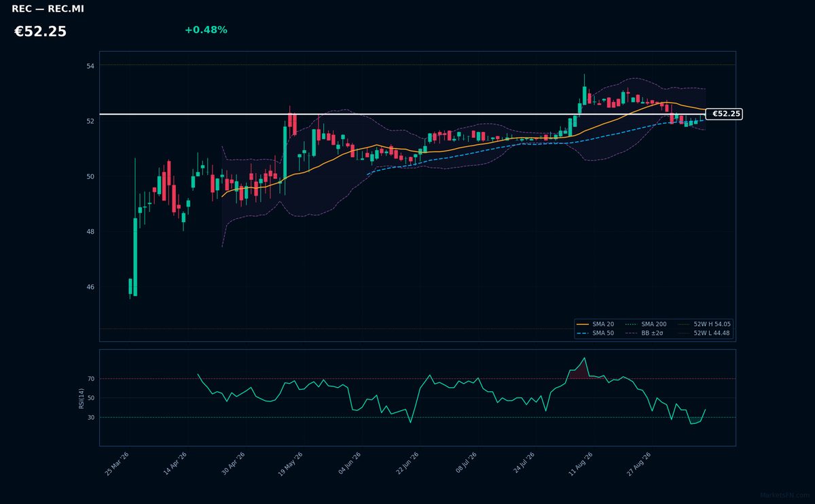
Task: Click the RSI 70 level label
Action: (91, 379)
